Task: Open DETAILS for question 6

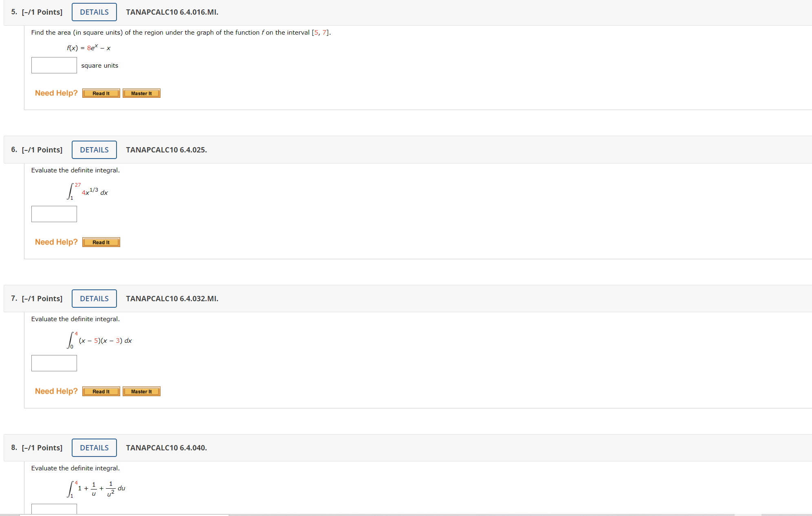Action: [94, 150]
